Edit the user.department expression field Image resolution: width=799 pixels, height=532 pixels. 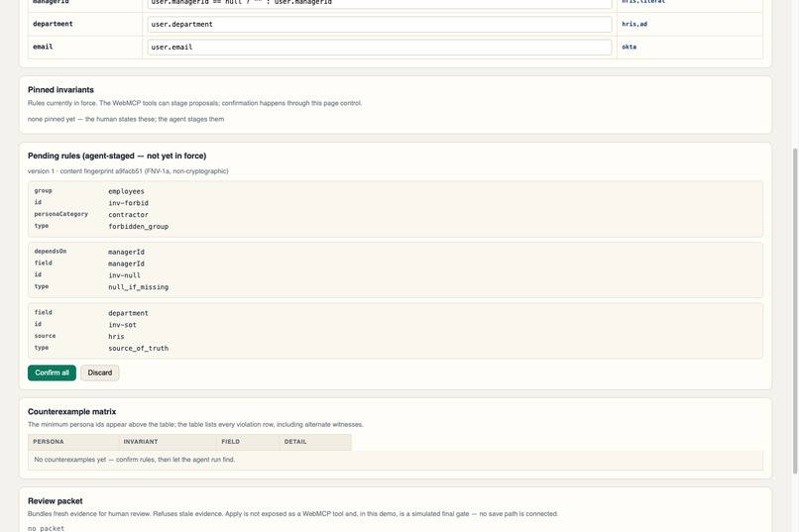click(x=380, y=24)
